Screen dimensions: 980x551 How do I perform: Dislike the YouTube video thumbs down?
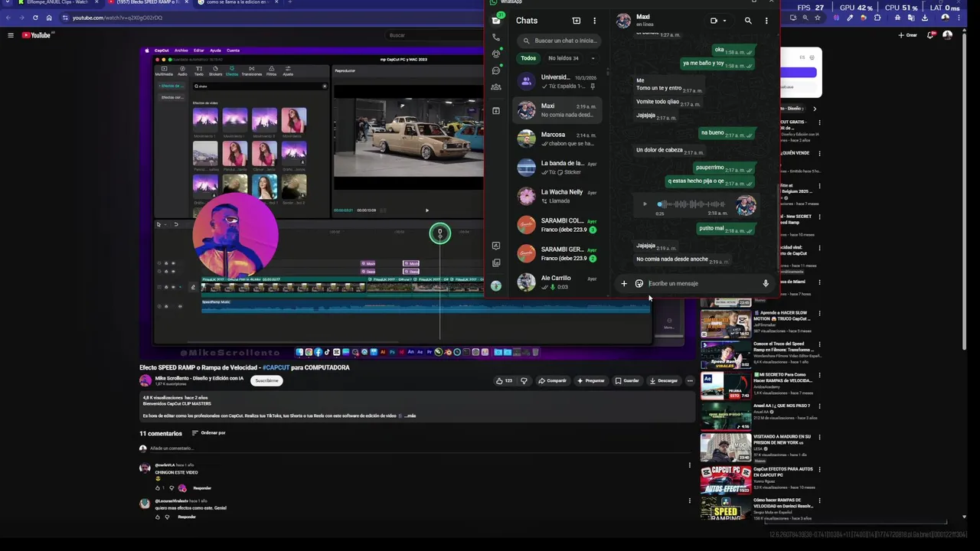pyautogui.click(x=524, y=380)
